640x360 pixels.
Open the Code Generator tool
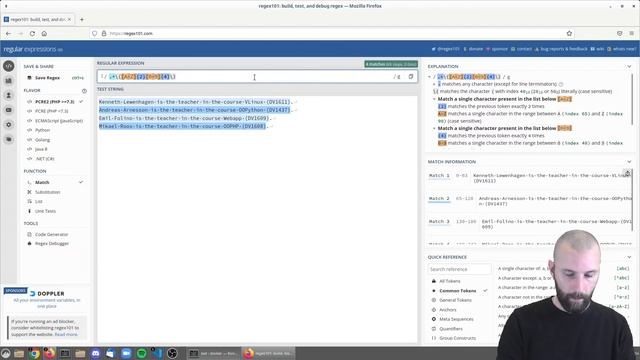[x=51, y=234]
